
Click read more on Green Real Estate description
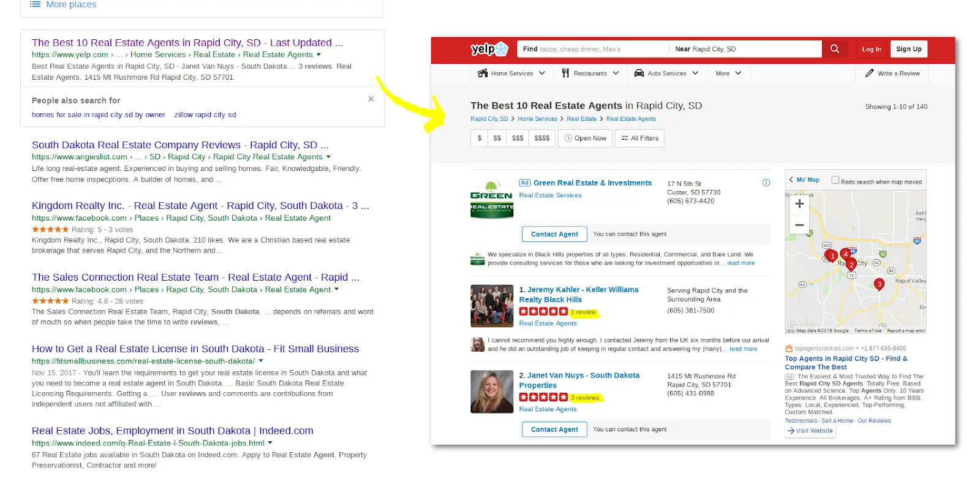(741, 263)
